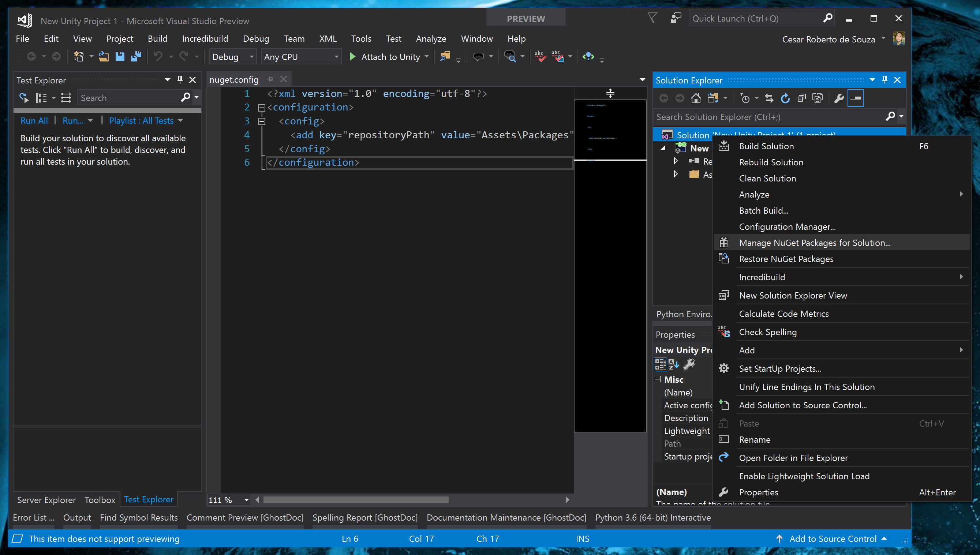Switch to the Toolbox tab

pos(100,499)
